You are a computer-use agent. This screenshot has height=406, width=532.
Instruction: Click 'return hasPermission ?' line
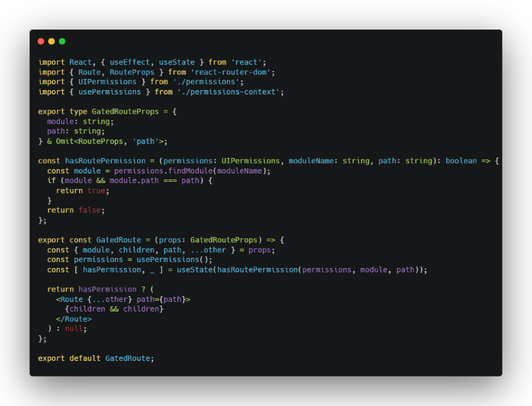tap(96, 289)
